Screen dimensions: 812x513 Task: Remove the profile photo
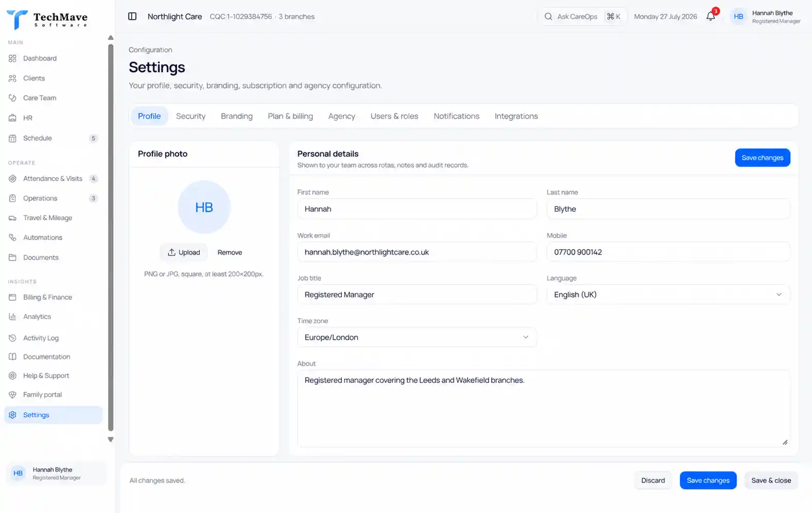(230, 252)
